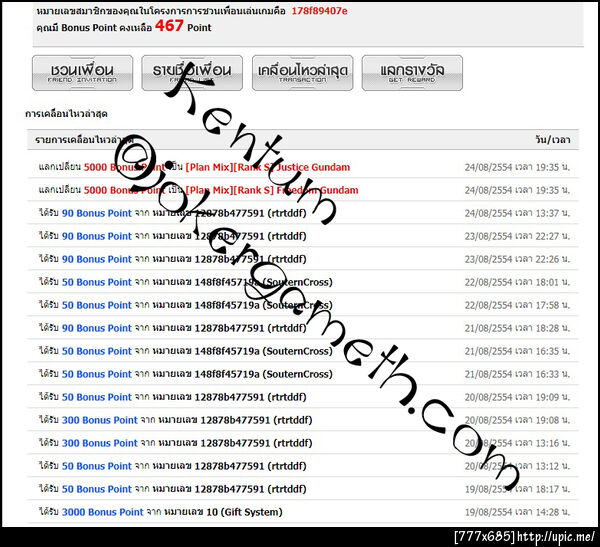
Task: Click the date 21/08/2554 เวลา 16:35 น.
Action: pos(517,351)
